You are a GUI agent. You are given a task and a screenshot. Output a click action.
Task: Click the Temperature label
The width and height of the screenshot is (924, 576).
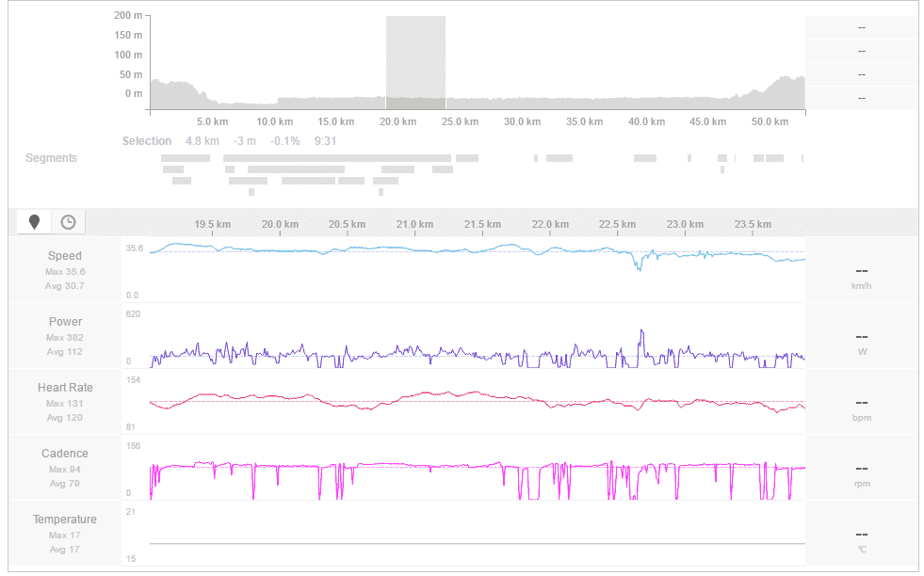click(65, 520)
